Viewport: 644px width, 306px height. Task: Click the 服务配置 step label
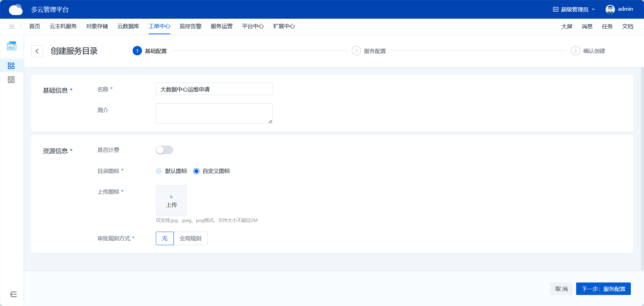point(375,51)
